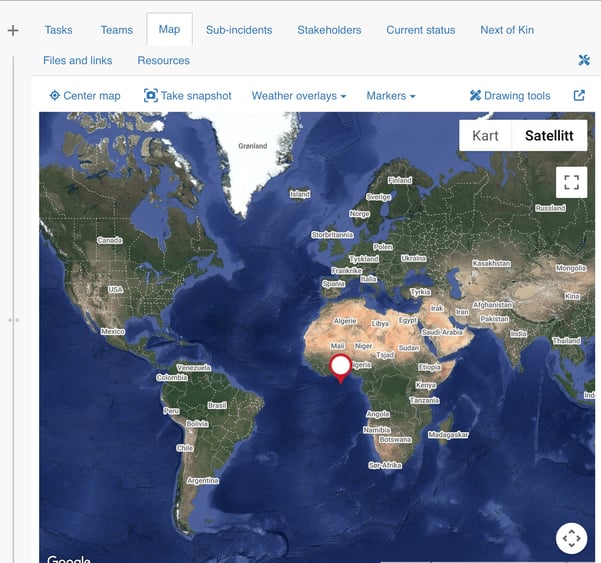The height and width of the screenshot is (563, 601).
Task: Open the Teams tab
Action: pos(117,30)
